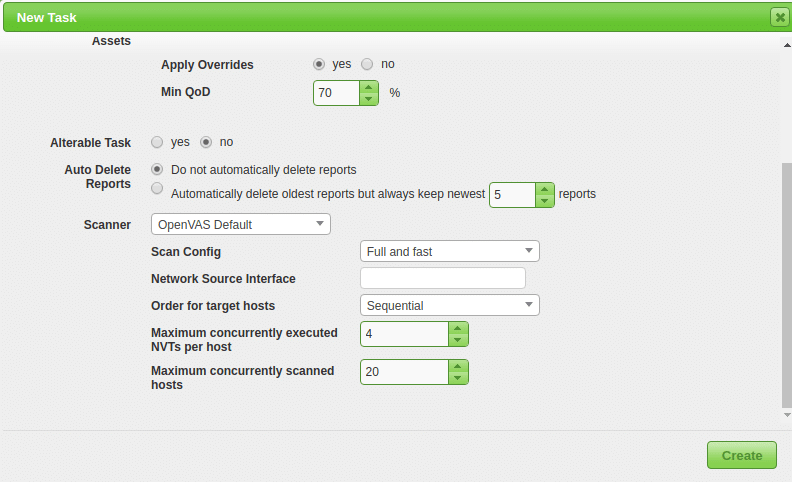Enable automatically delete oldest reports option
The height and width of the screenshot is (482, 792).
[157, 188]
